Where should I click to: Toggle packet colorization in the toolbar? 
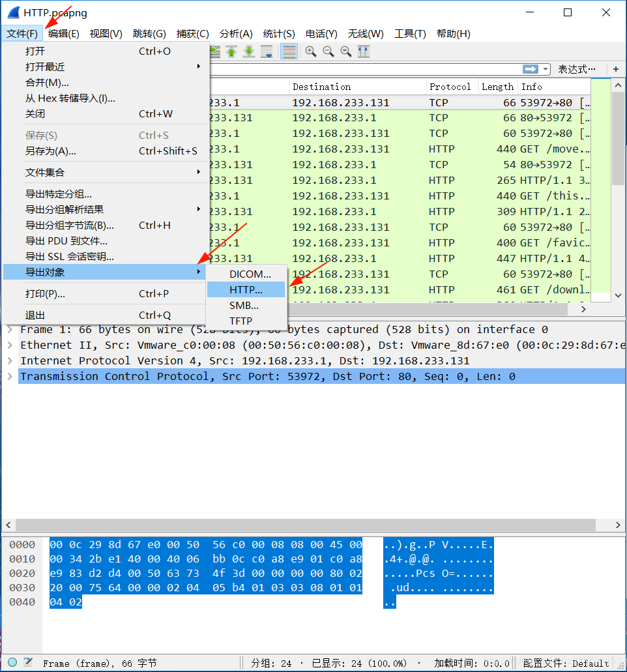pyautogui.click(x=289, y=51)
